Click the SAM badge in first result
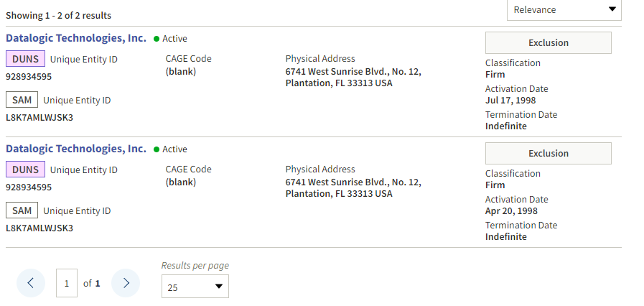The image size is (644, 306). [x=22, y=100]
